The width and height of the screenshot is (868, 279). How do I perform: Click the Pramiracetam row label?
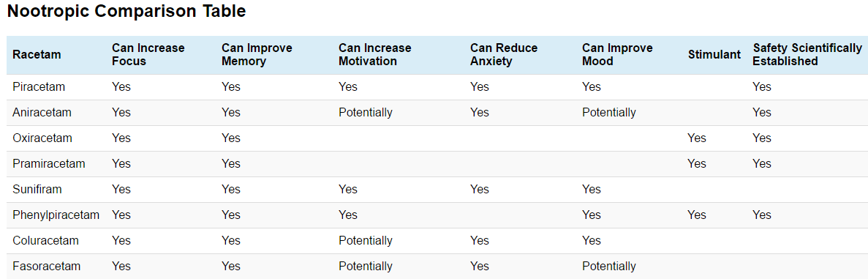49,163
